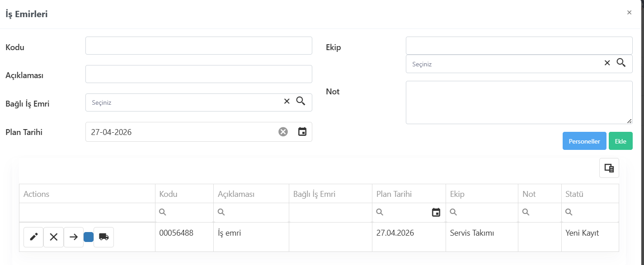
Task: Focus the Kodu input field
Action: point(199,46)
